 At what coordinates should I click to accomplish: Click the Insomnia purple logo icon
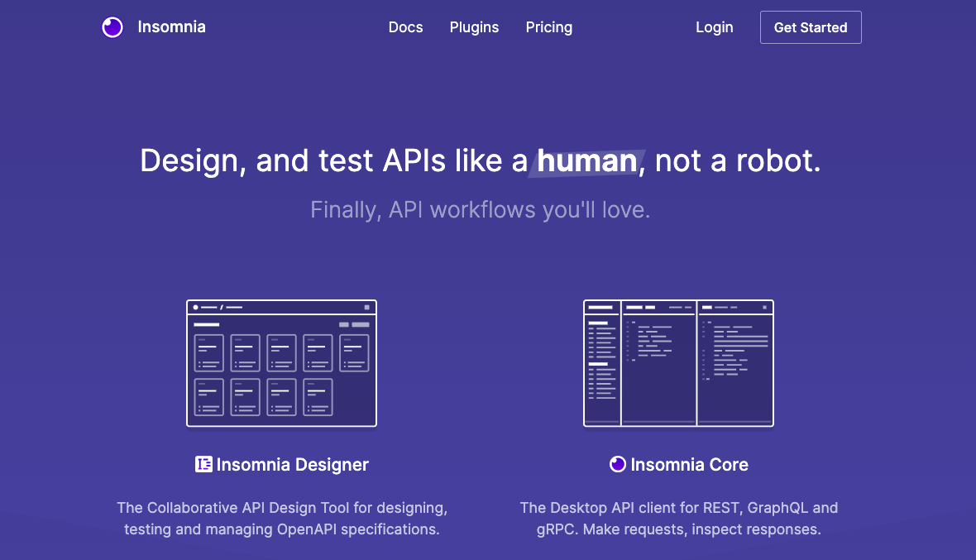pyautogui.click(x=112, y=27)
